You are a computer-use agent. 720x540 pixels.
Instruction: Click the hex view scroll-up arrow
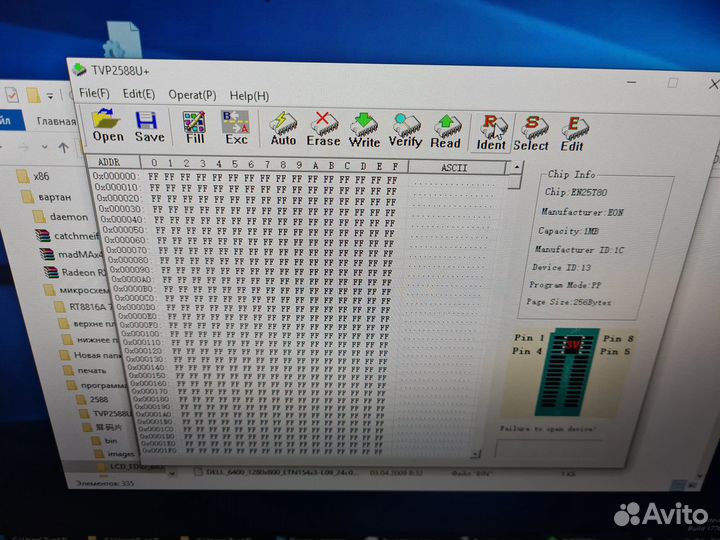(517, 167)
